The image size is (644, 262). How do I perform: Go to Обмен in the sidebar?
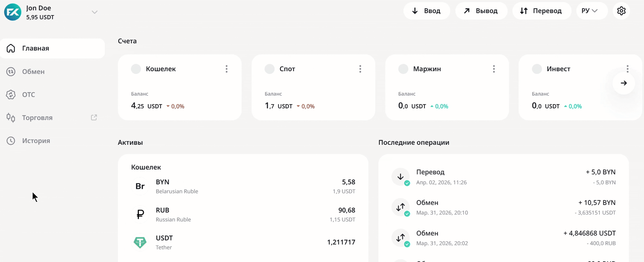(x=33, y=72)
